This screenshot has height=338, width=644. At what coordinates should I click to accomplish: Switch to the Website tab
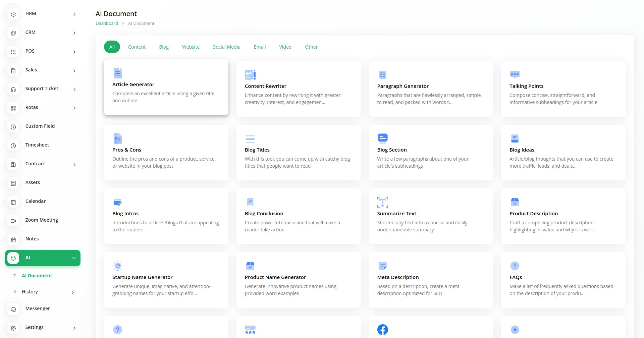pyautogui.click(x=191, y=47)
